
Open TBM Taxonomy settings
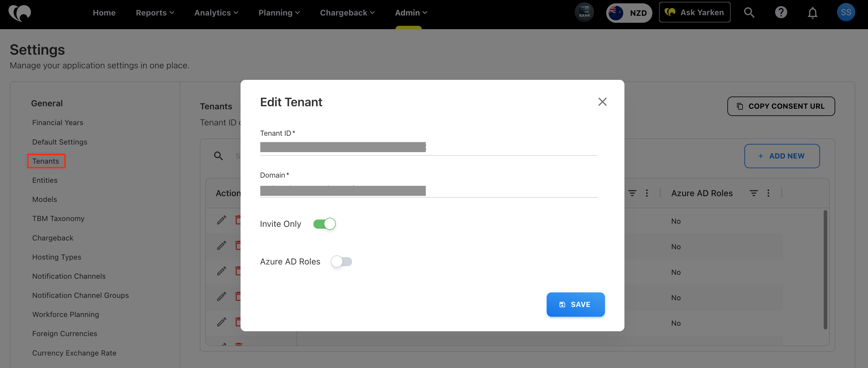[x=58, y=219]
